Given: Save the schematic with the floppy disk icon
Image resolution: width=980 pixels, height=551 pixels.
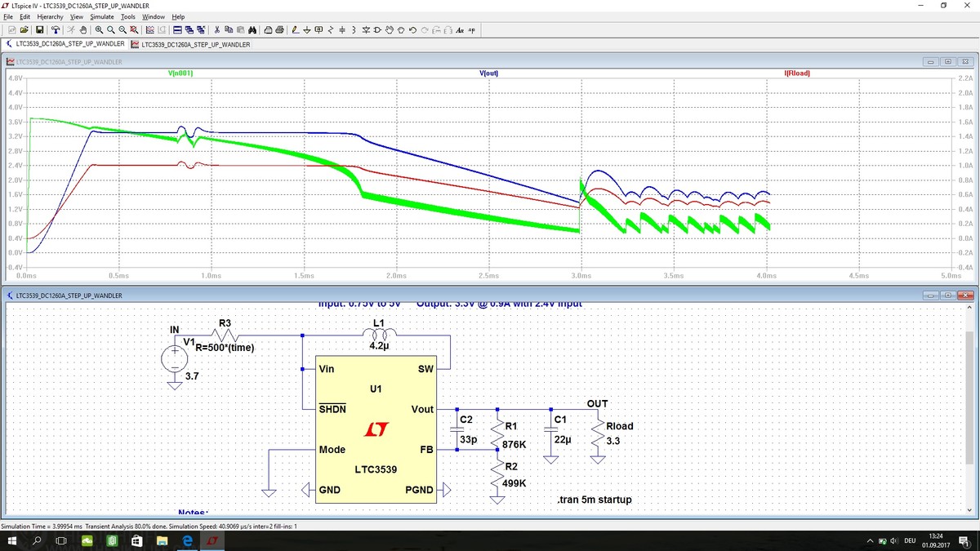Looking at the screenshot, I should coord(39,30).
